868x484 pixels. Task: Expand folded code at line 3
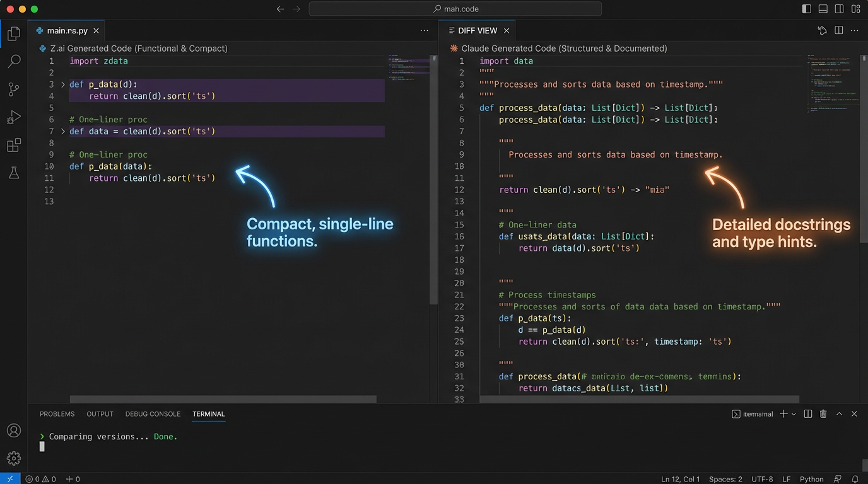coord(62,84)
